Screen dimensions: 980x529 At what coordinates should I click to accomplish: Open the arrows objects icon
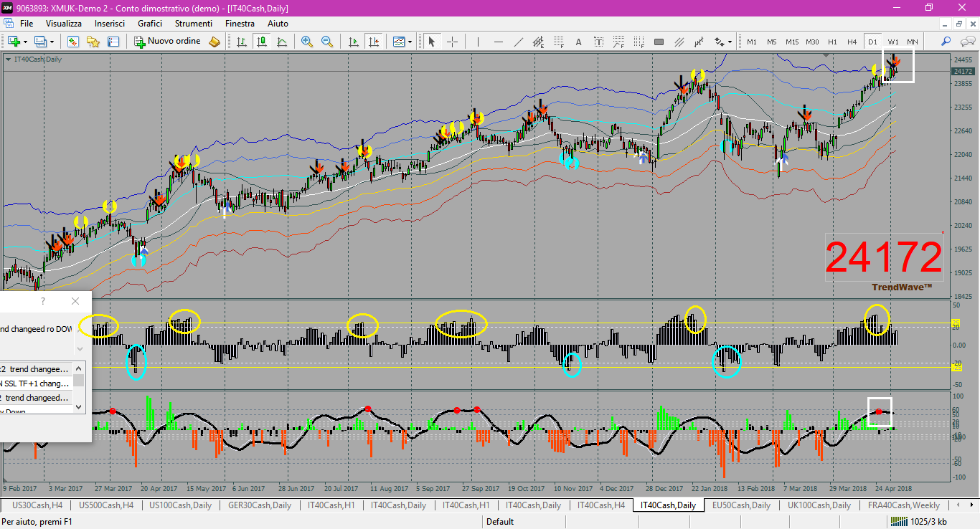click(720, 42)
